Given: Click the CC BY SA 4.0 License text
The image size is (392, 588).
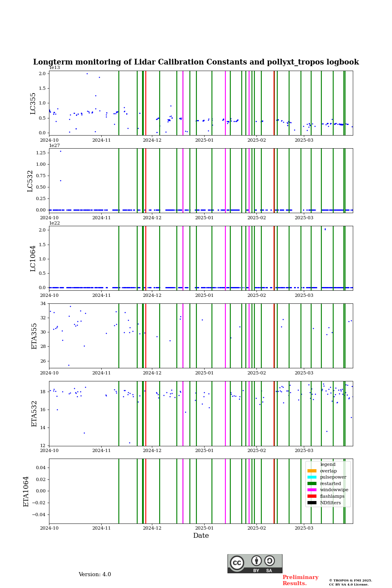Looking at the screenshot, I should pyautogui.click(x=349, y=584).
